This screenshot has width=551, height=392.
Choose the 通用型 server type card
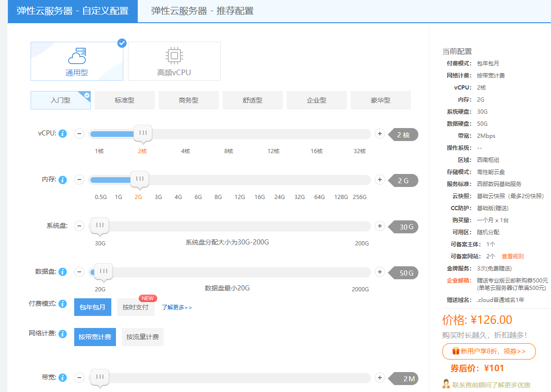(77, 61)
